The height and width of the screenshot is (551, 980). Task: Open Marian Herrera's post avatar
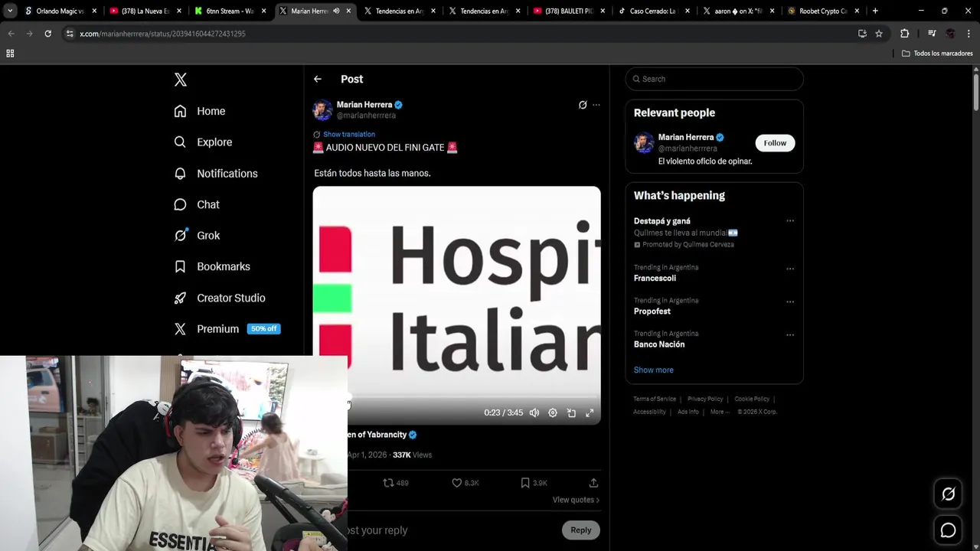click(x=322, y=110)
